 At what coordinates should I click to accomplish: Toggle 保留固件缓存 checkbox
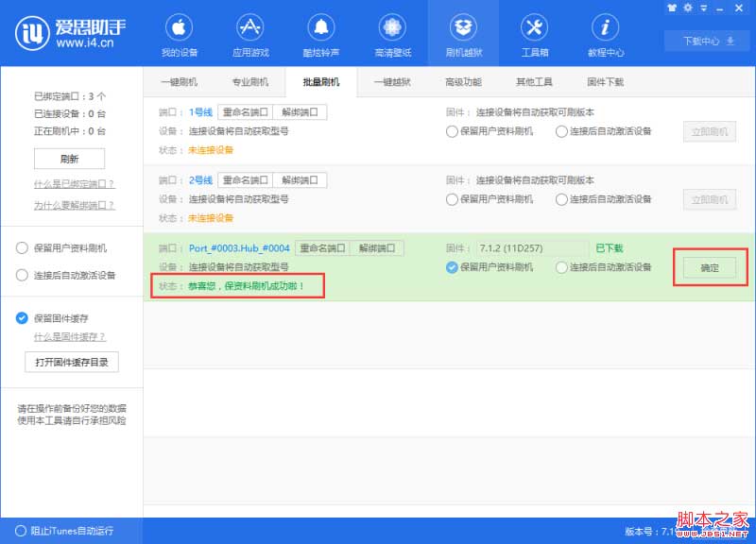22,318
